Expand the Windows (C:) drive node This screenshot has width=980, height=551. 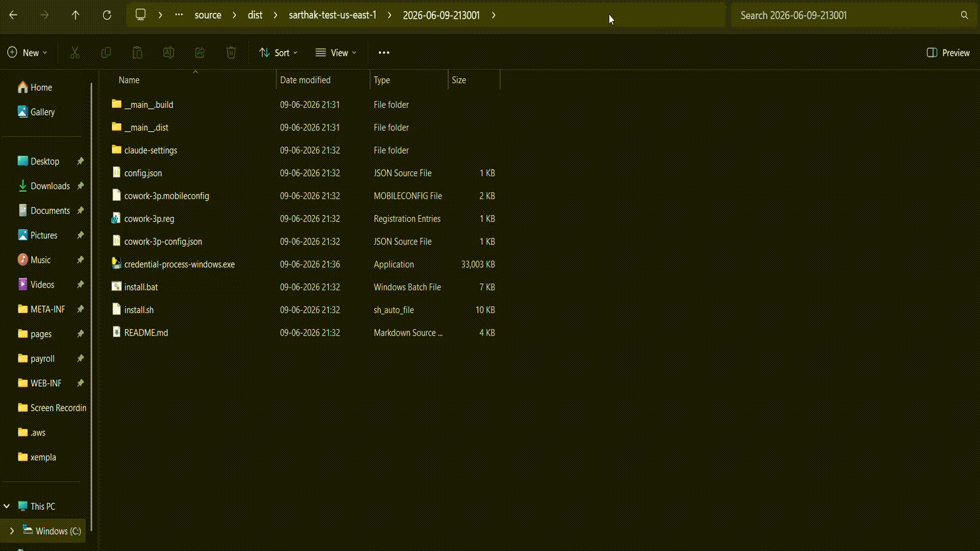pyautogui.click(x=12, y=531)
